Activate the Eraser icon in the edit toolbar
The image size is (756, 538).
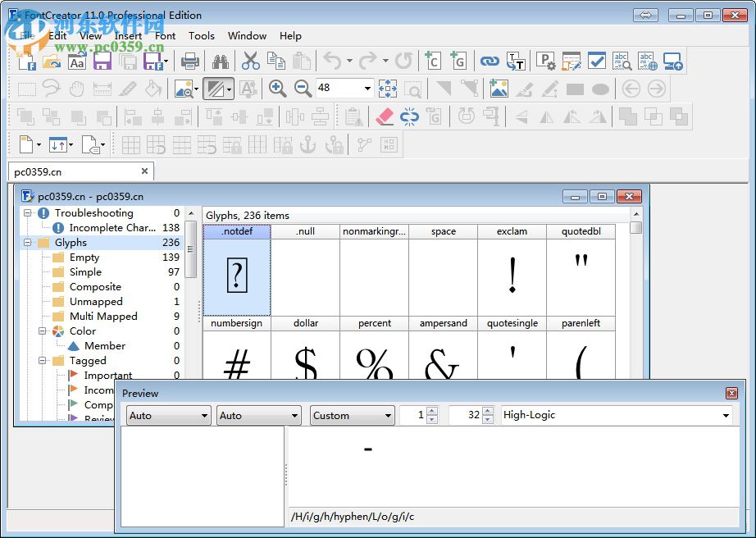click(383, 117)
